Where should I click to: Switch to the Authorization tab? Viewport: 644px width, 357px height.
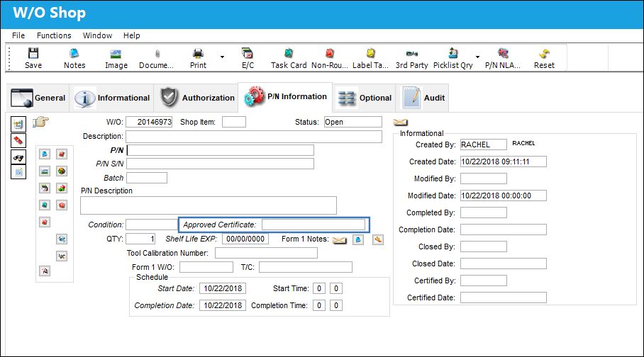pos(196,98)
